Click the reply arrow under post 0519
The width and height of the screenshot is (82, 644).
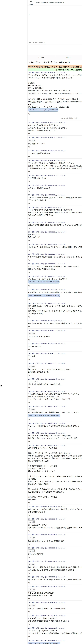point(29,172)
